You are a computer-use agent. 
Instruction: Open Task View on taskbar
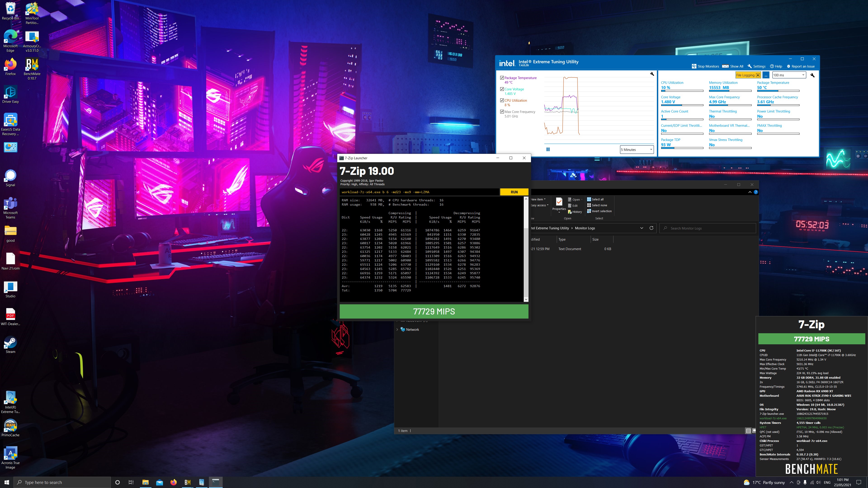(131, 482)
